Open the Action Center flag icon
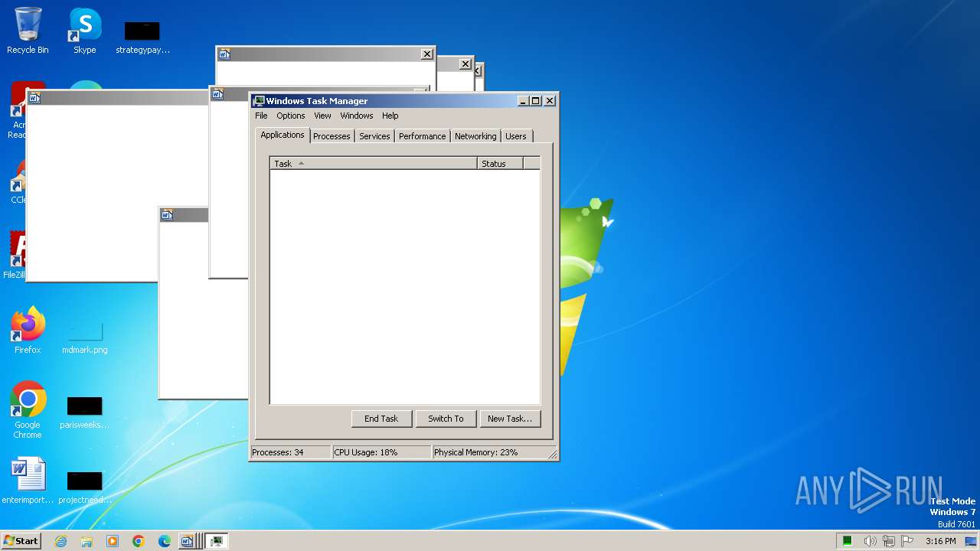980x551 pixels. pos(907,541)
